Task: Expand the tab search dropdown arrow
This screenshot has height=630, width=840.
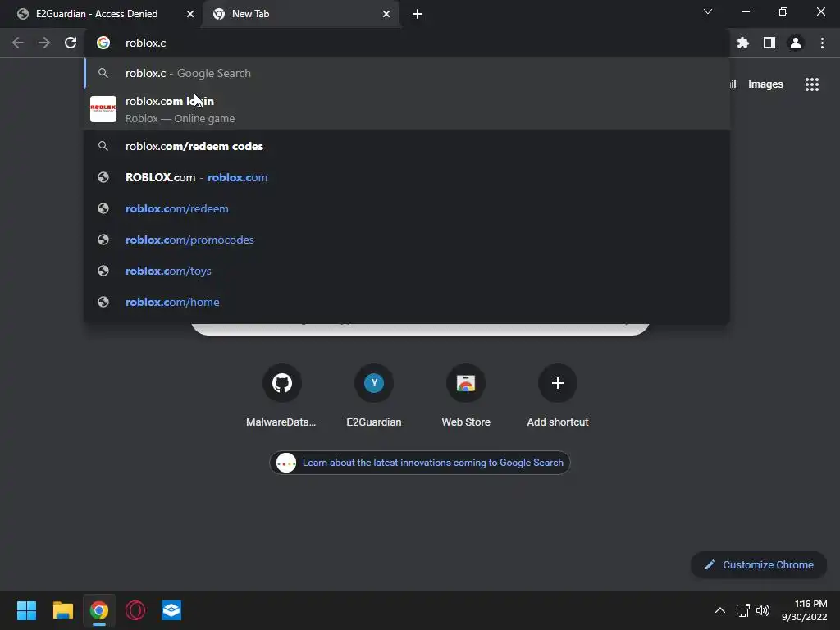Action: [x=708, y=11]
